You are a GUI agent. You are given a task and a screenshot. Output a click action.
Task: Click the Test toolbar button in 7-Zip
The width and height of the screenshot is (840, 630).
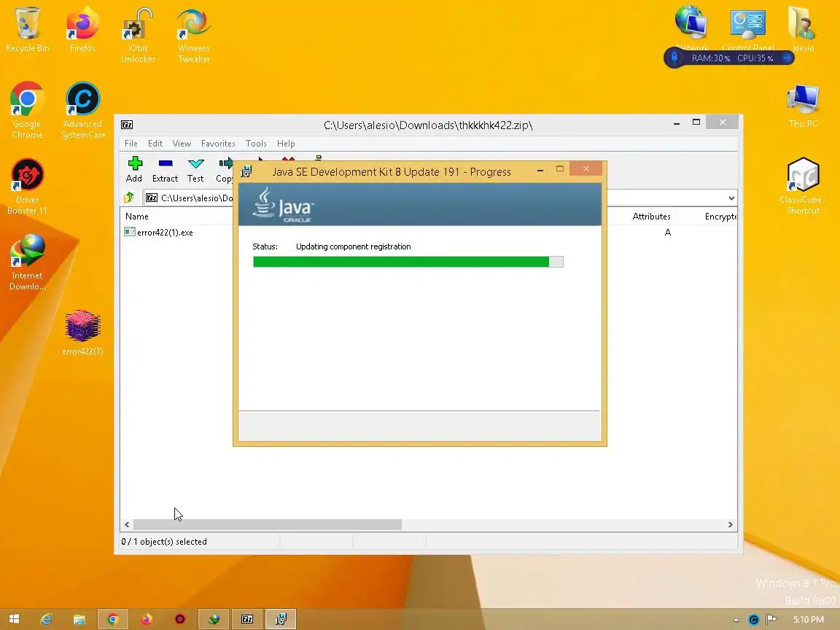coord(195,169)
